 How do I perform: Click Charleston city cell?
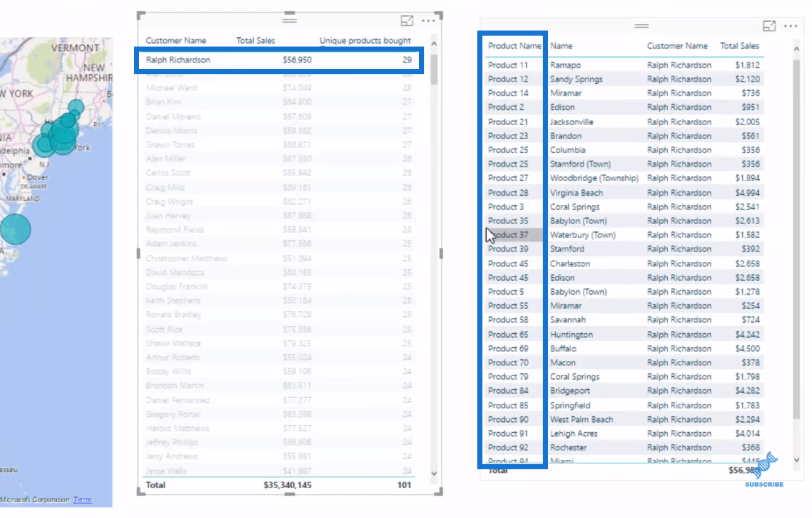pyautogui.click(x=570, y=263)
